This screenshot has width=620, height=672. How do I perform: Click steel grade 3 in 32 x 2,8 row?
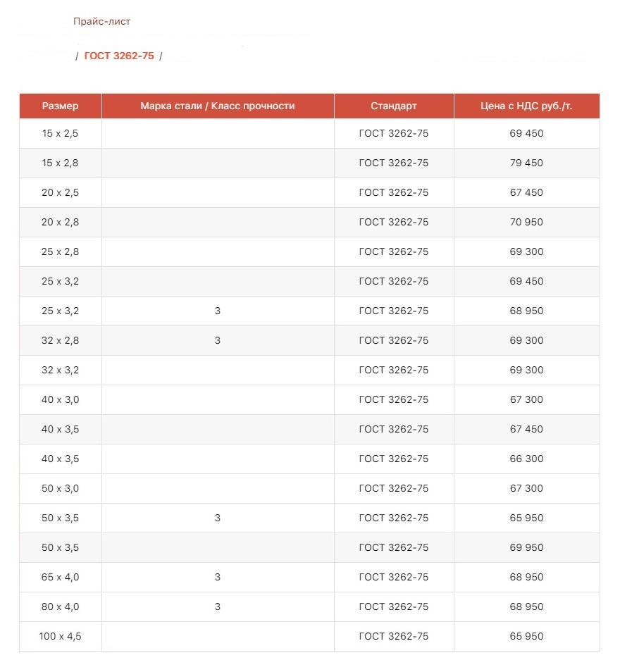[218, 340]
